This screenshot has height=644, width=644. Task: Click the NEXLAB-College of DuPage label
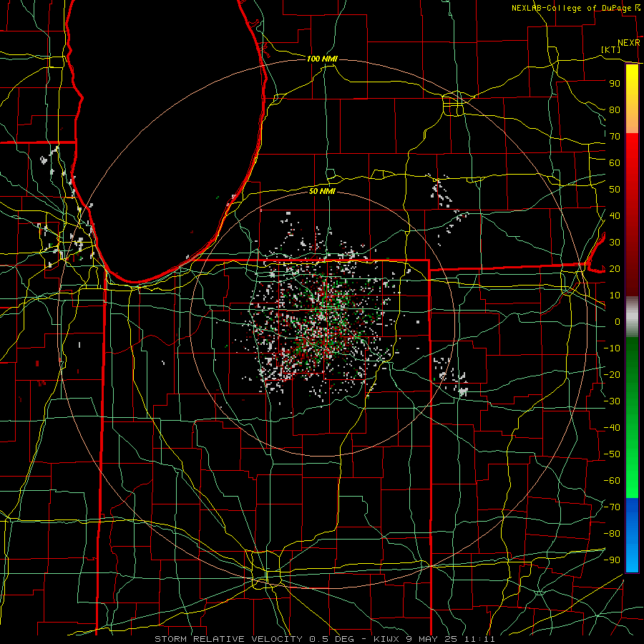[573, 8]
